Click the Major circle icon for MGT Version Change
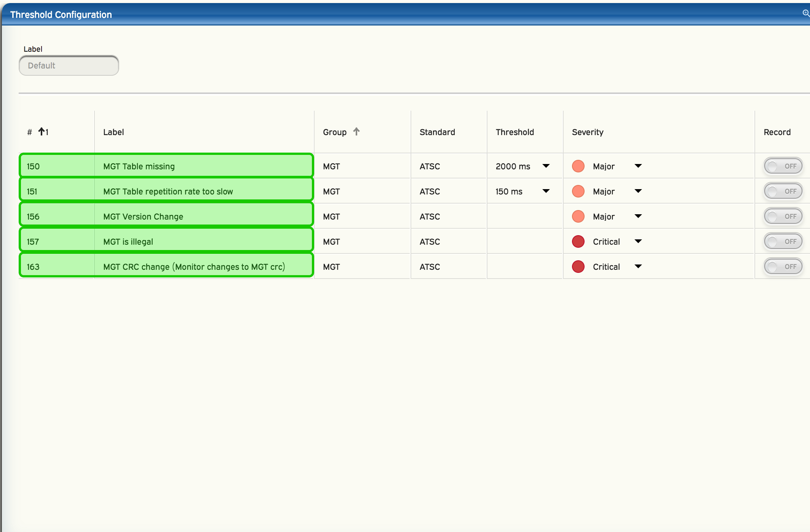This screenshot has height=532, width=810. (x=578, y=217)
